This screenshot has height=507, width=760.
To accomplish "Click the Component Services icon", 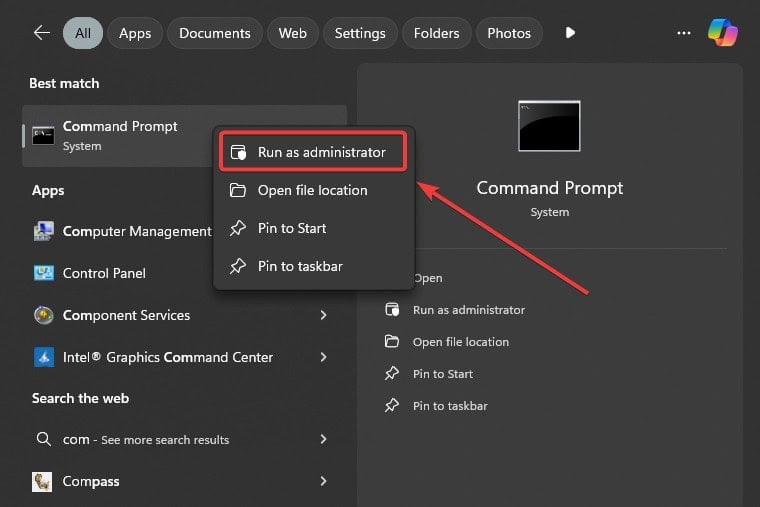I will 44,315.
